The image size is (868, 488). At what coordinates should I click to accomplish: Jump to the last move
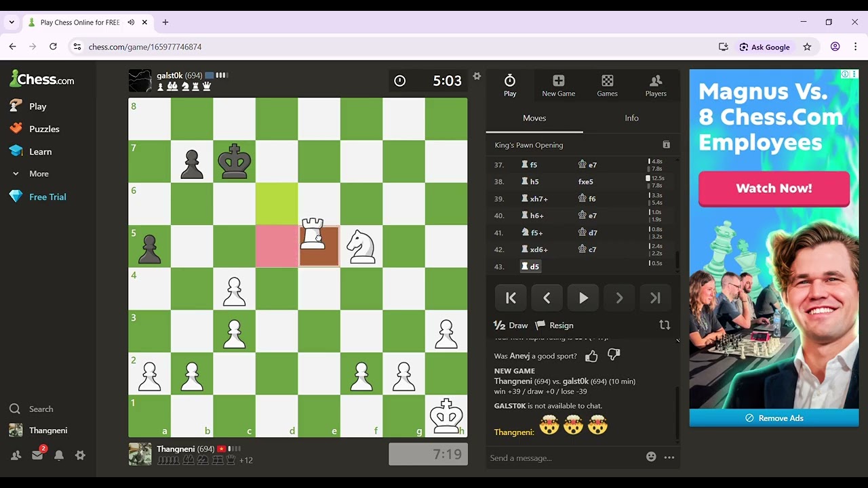click(655, 298)
